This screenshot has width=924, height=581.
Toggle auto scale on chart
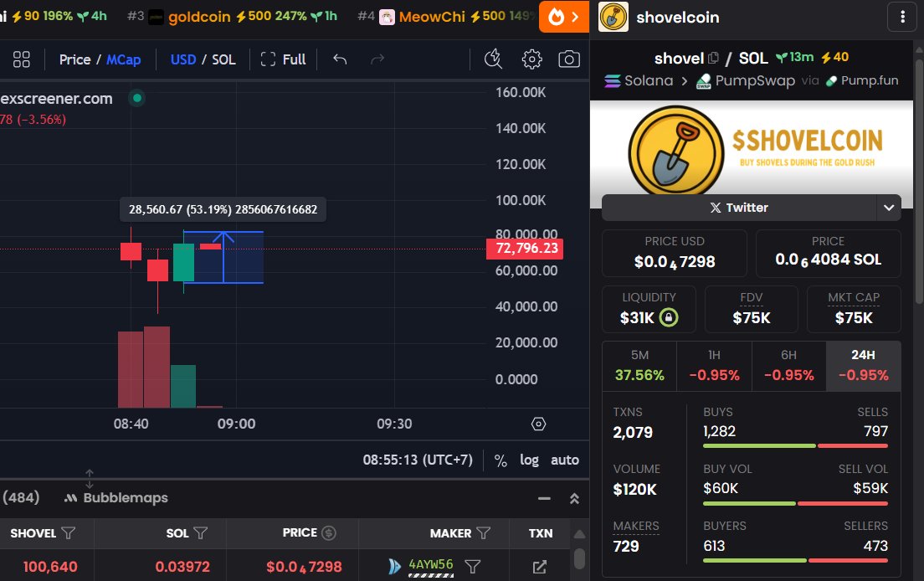(x=565, y=460)
